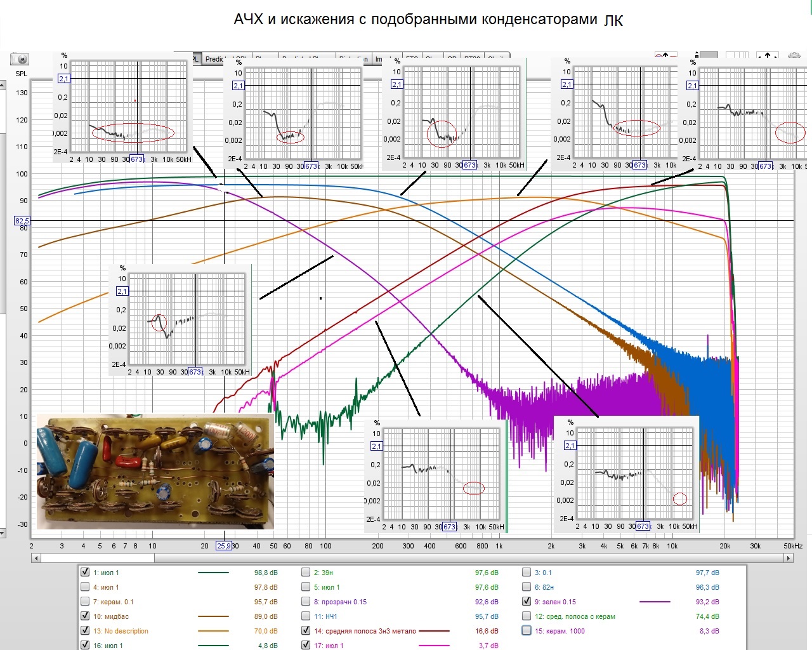
Task: Click the "50kHz" label on the frequency axis
Action: [793, 546]
